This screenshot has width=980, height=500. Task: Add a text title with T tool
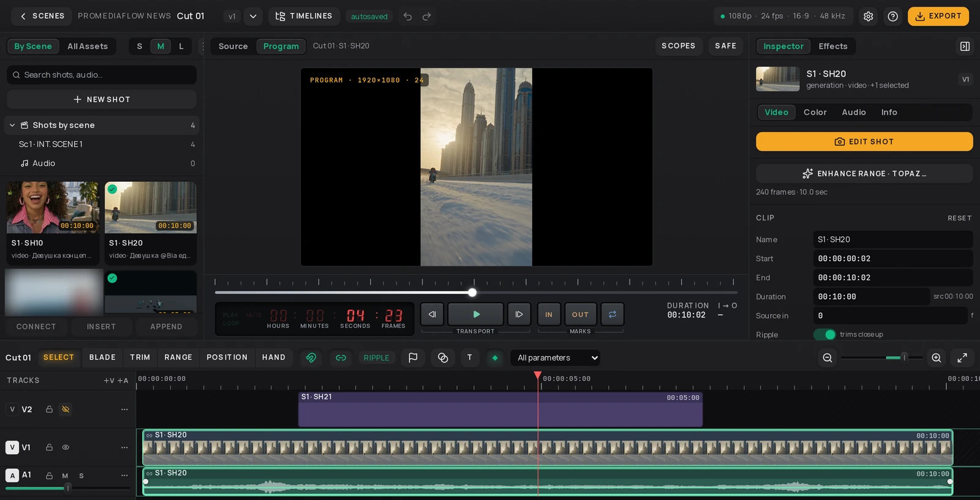[x=470, y=357]
